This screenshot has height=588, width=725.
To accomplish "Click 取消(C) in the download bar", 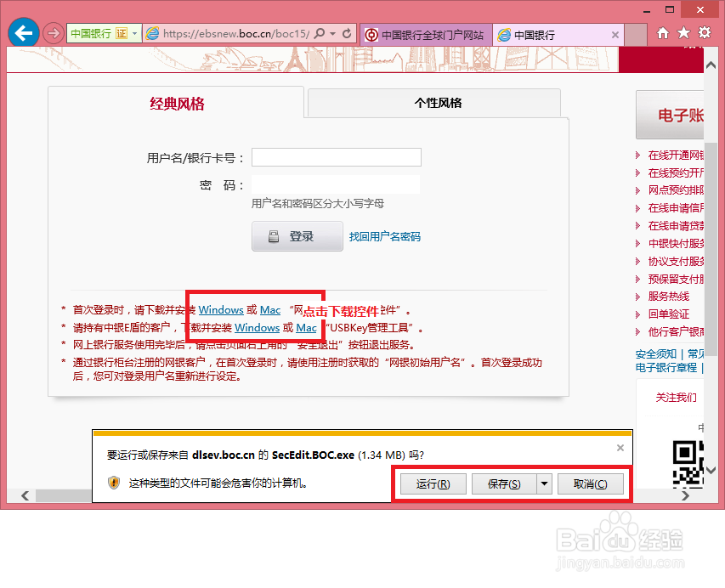I will tap(591, 484).
